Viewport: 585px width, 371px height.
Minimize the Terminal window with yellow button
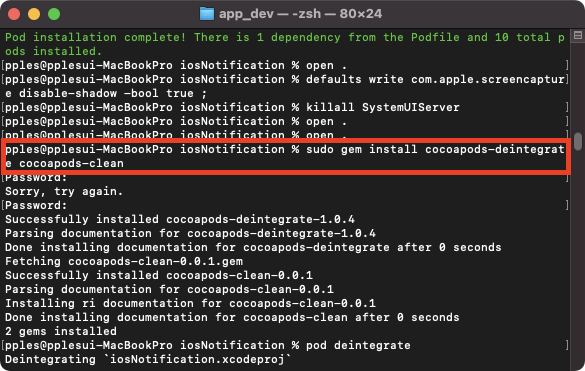point(34,14)
